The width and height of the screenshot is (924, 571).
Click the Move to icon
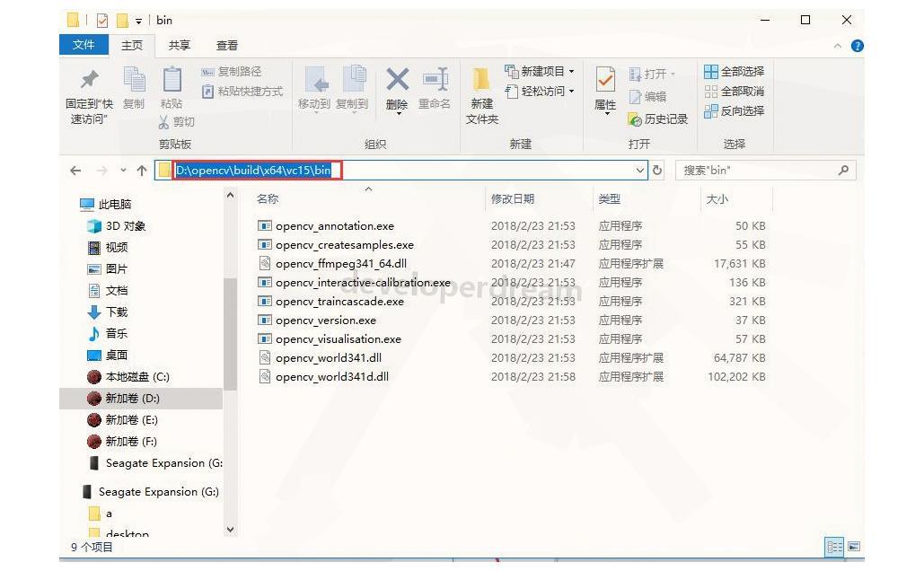(316, 80)
